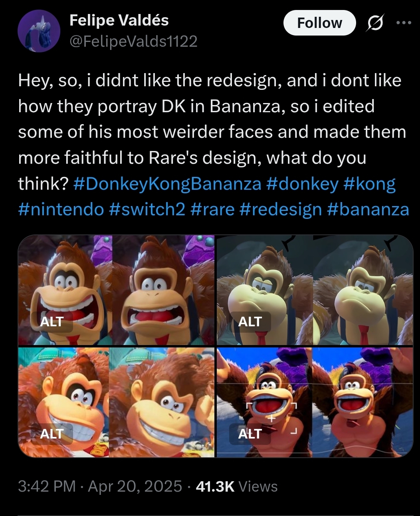Open the #redesign hashtag
420x516 pixels.
(x=281, y=209)
